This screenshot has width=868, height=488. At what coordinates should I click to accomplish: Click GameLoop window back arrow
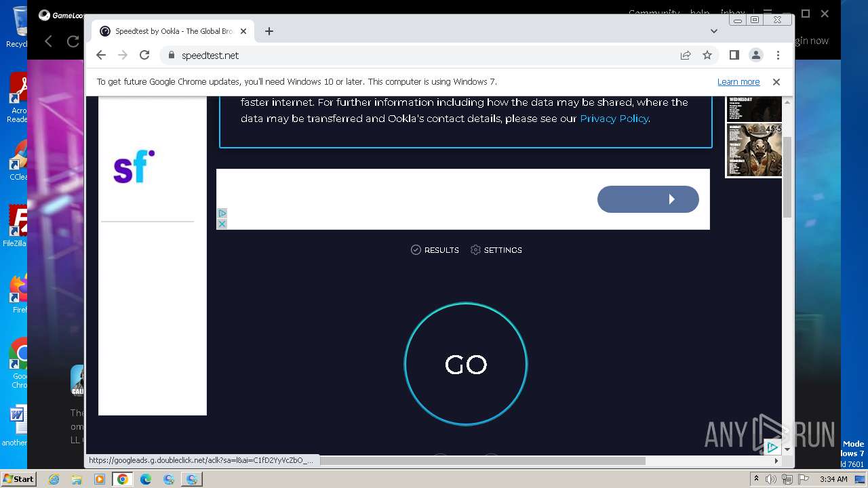48,41
